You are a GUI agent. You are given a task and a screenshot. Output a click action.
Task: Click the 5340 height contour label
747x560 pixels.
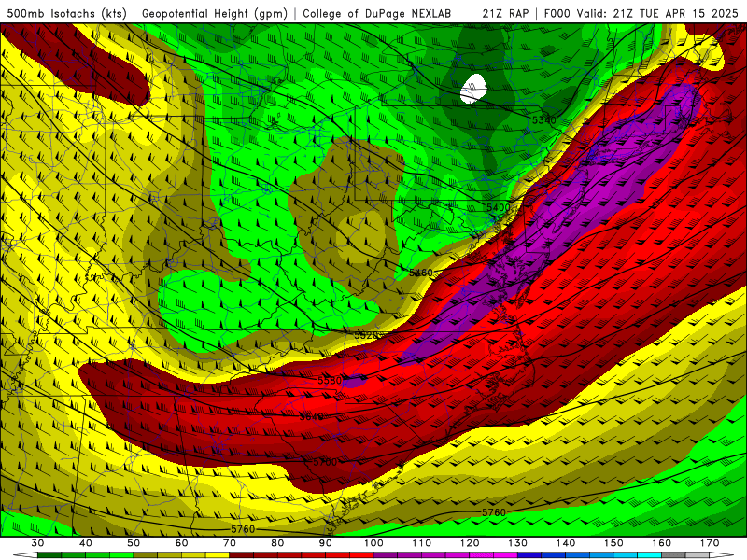click(x=543, y=120)
